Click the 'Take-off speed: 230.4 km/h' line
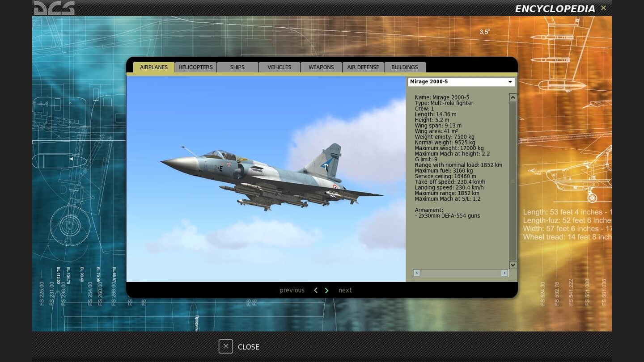 pos(450,182)
